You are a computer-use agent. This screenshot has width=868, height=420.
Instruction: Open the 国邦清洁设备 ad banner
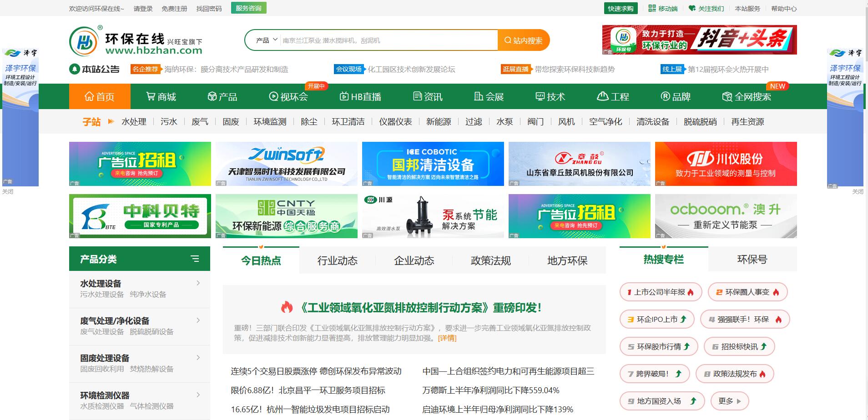coord(433,164)
